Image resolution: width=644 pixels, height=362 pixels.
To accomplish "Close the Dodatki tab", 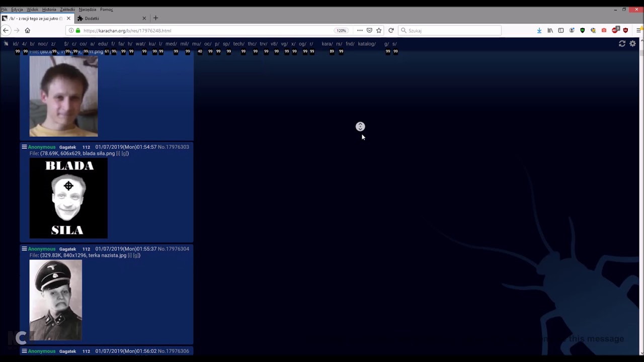I will (x=144, y=19).
